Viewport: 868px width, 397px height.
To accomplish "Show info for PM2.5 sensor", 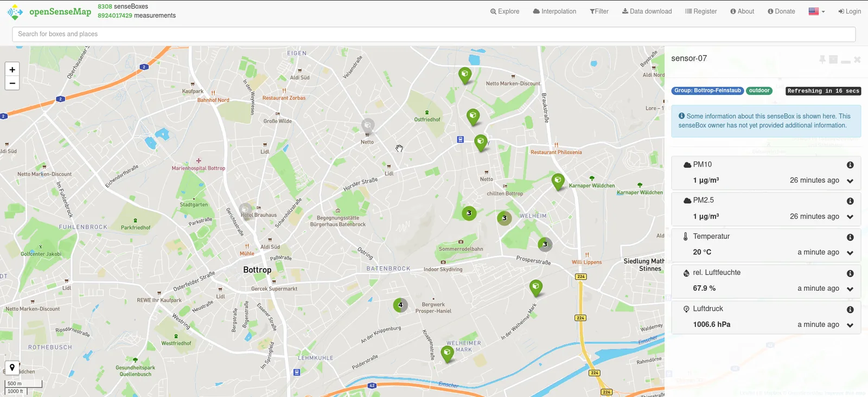I will (x=850, y=201).
